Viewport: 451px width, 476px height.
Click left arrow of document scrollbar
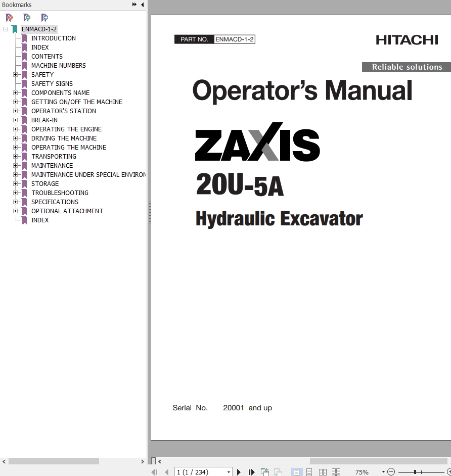[x=160, y=461]
